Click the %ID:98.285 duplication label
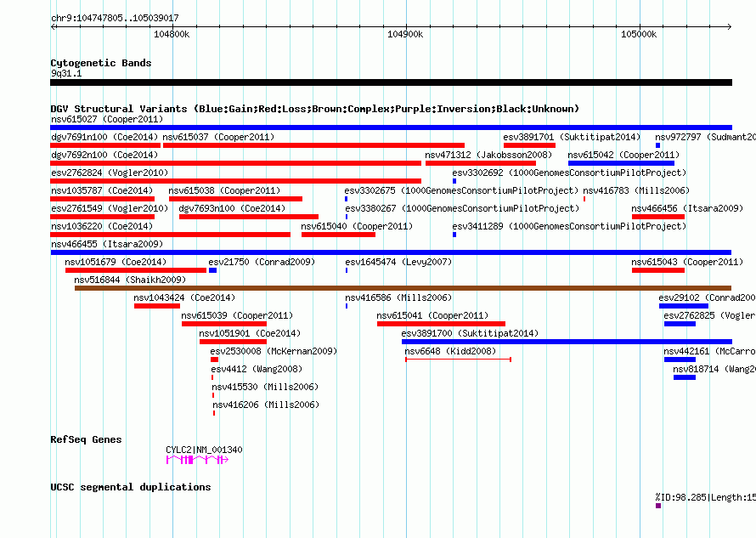The width and height of the screenshot is (756, 538). tap(705, 497)
